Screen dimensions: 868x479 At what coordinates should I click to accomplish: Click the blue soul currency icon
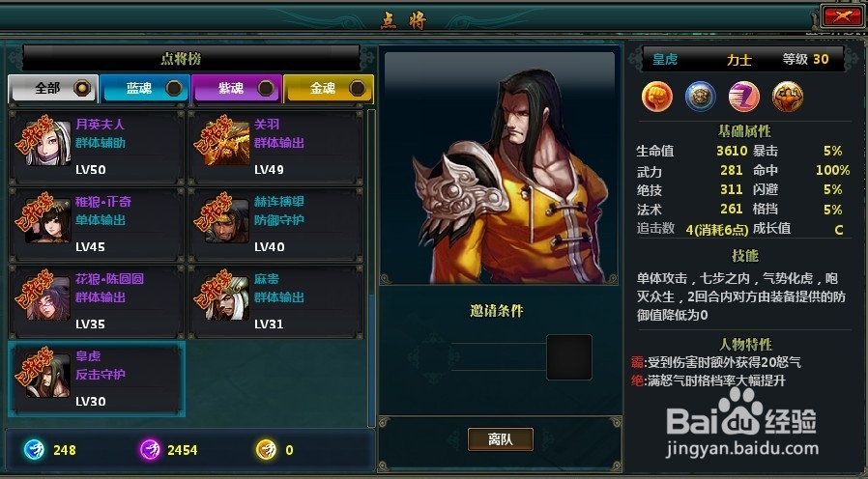(35, 450)
